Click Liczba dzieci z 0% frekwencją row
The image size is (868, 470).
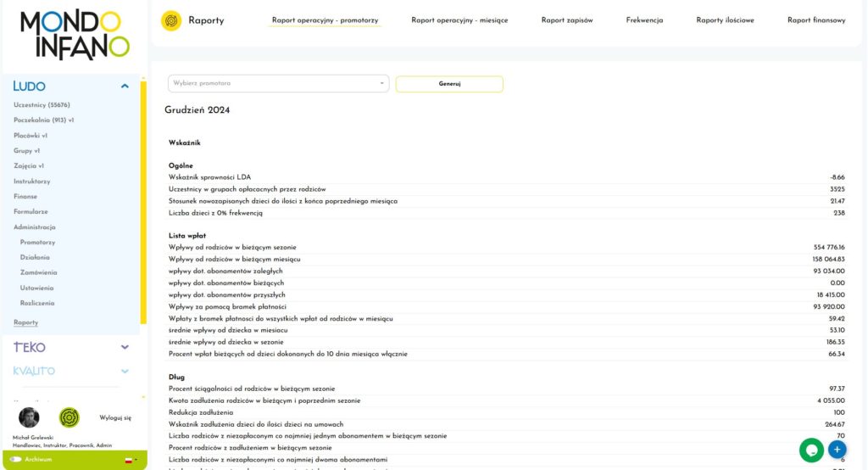[x=507, y=213]
